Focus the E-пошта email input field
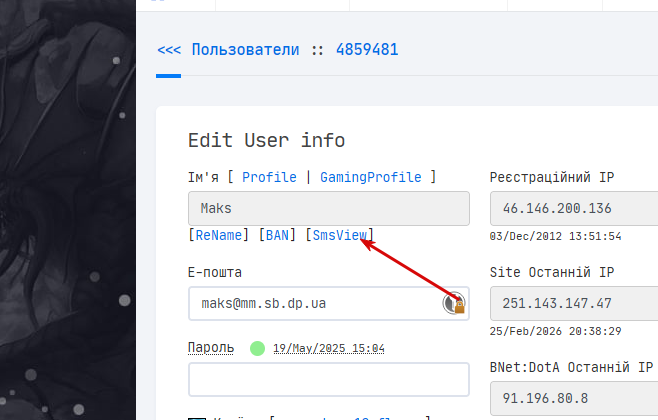 [x=310, y=303]
